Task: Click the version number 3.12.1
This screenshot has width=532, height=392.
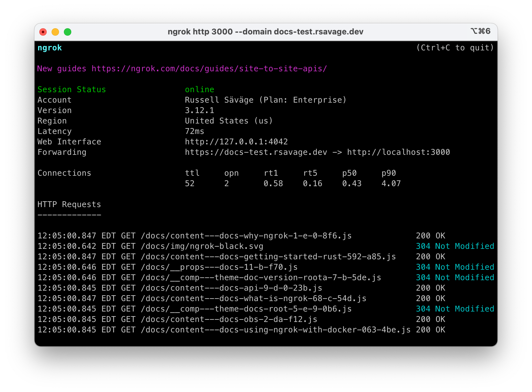Action: tap(199, 110)
